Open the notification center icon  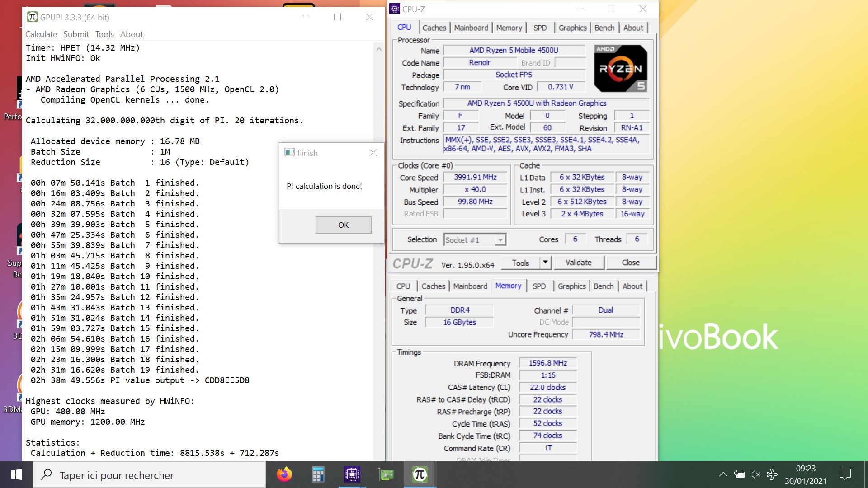coord(845,474)
